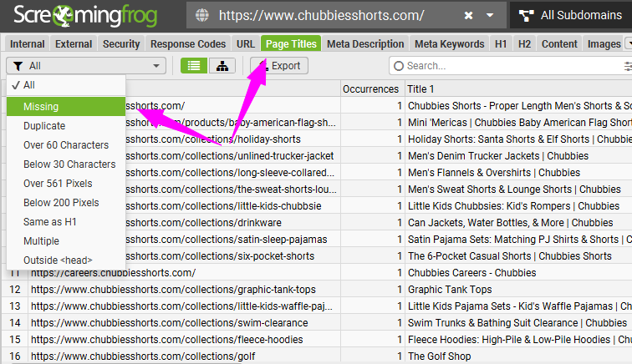Pick the Over 60 Characters filter

(65, 144)
